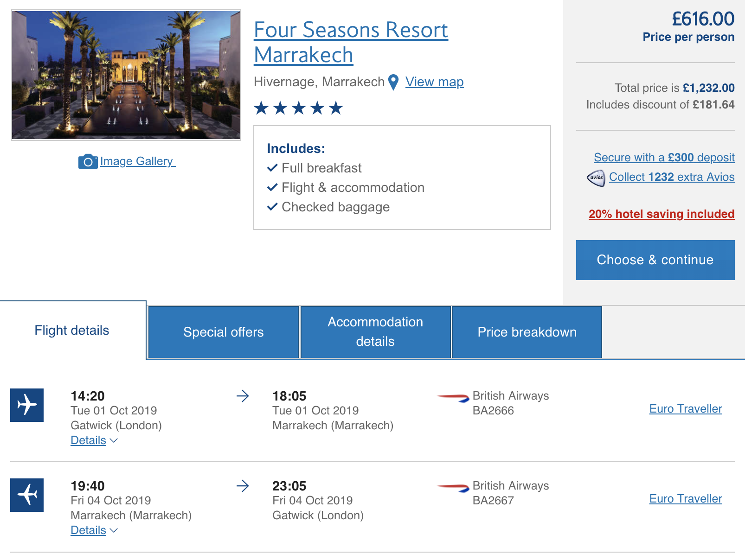The width and height of the screenshot is (745, 560).
Task: Open the View map link
Action: 434,82
